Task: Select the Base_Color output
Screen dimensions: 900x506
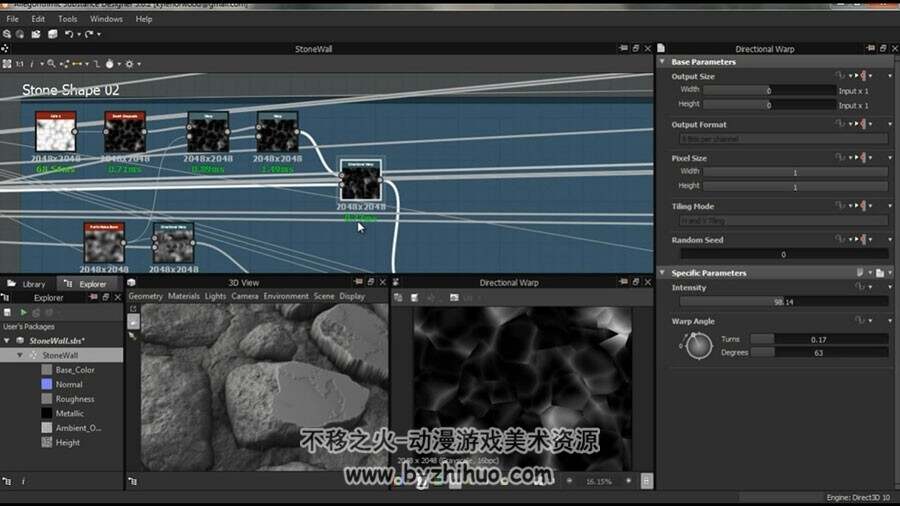Action: click(75, 370)
